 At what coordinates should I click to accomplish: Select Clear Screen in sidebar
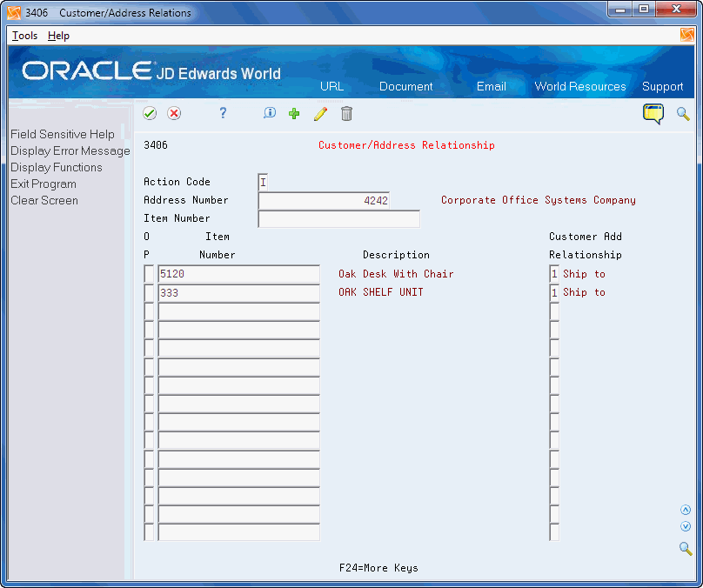pos(44,200)
